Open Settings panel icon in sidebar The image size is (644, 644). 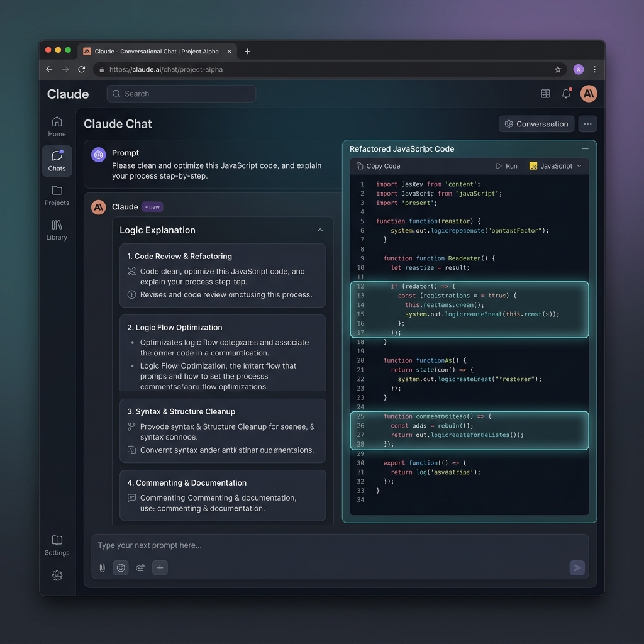point(57,545)
